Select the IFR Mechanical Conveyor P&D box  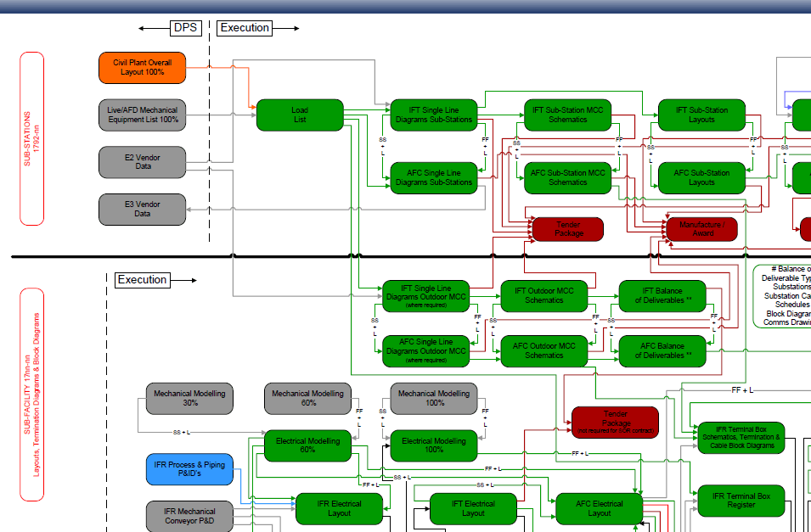(189, 516)
